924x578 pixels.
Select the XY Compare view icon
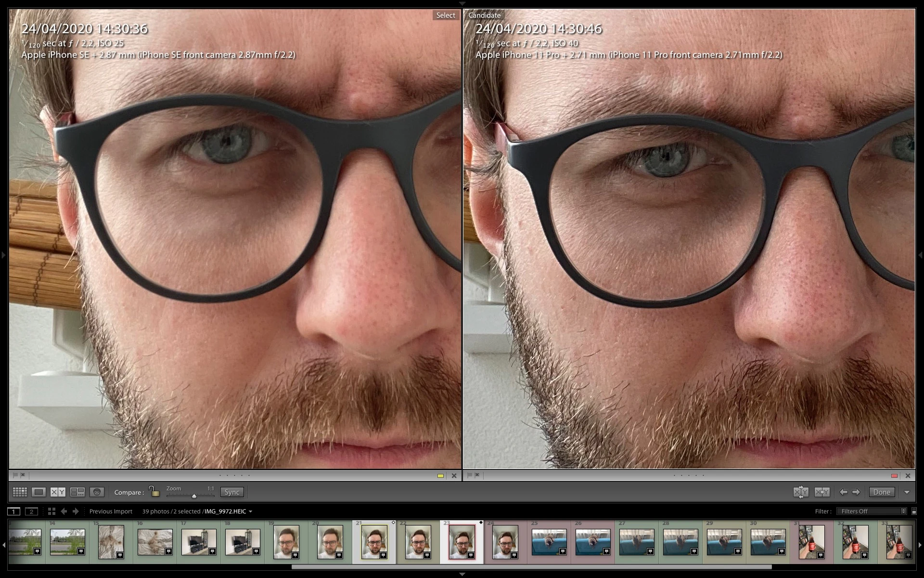click(58, 492)
